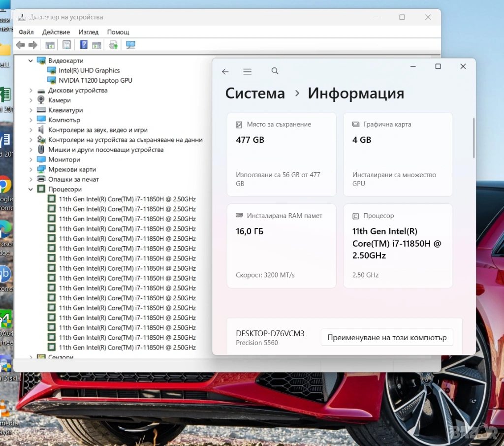This screenshot has height=446, width=504.
Task: Click the Properties toolbar icon in Device Manager
Action: (66, 45)
